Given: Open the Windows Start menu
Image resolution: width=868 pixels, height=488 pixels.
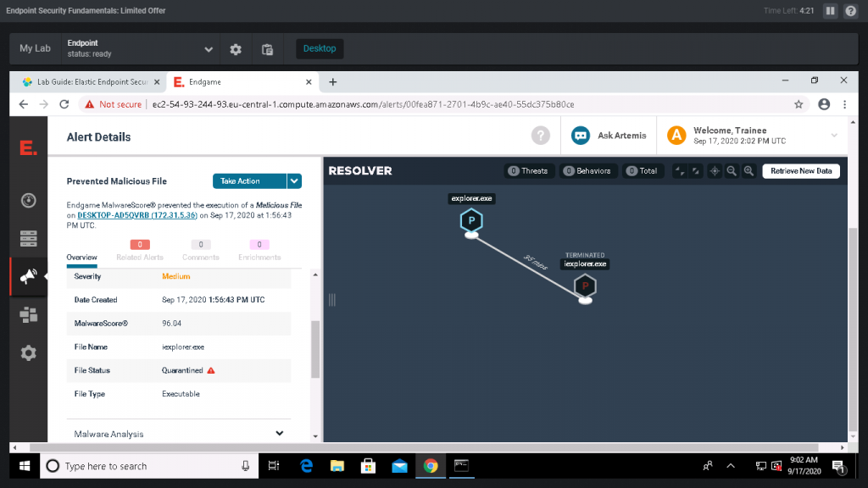Looking at the screenshot, I should point(25,466).
